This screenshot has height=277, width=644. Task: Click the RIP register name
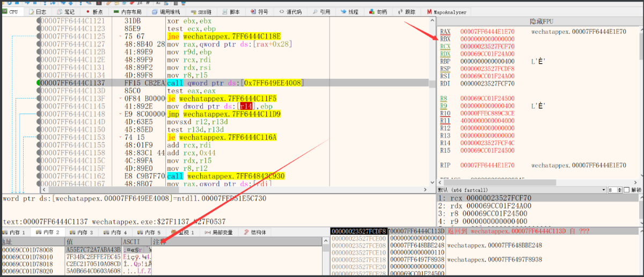[445, 165]
